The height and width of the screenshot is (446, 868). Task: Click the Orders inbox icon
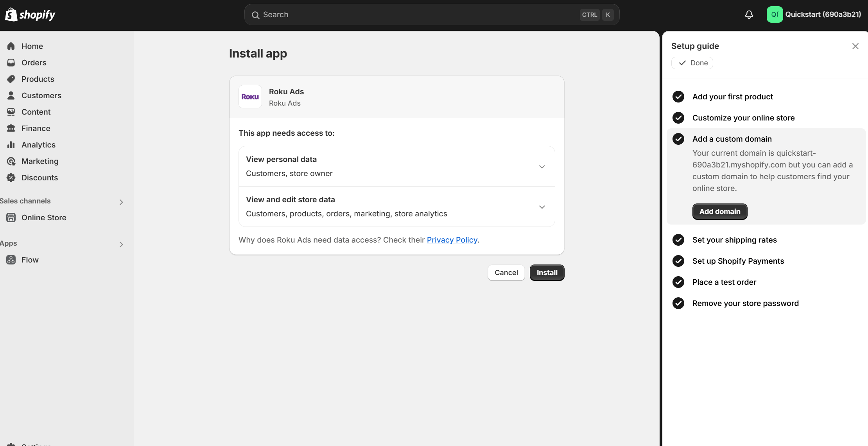click(11, 63)
